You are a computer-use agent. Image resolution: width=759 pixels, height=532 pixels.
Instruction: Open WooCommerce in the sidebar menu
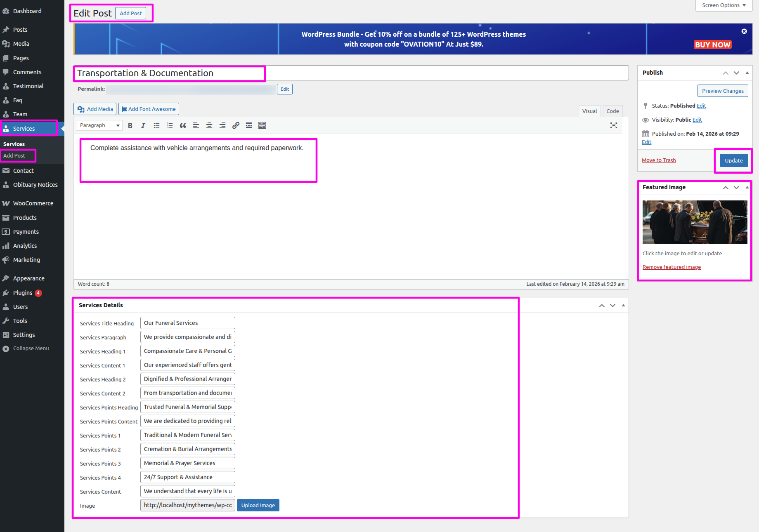point(33,203)
